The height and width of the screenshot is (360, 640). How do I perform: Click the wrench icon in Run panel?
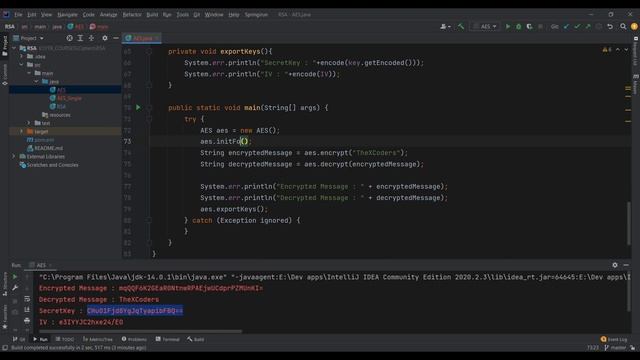pos(15,288)
